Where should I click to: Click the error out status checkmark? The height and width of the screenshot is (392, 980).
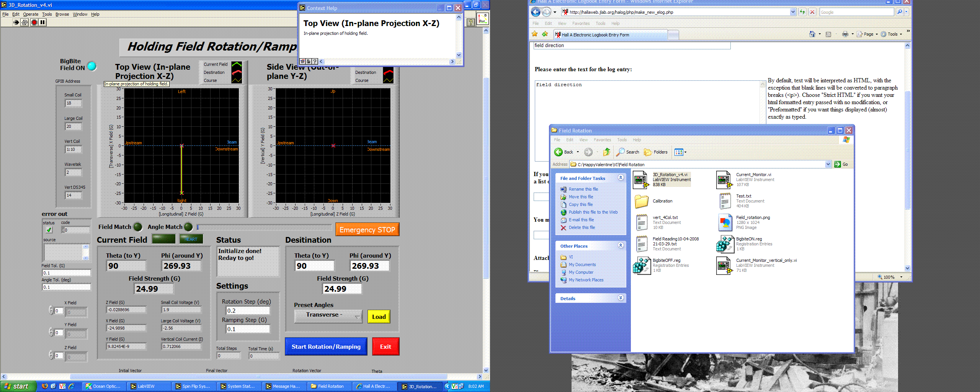click(x=49, y=230)
